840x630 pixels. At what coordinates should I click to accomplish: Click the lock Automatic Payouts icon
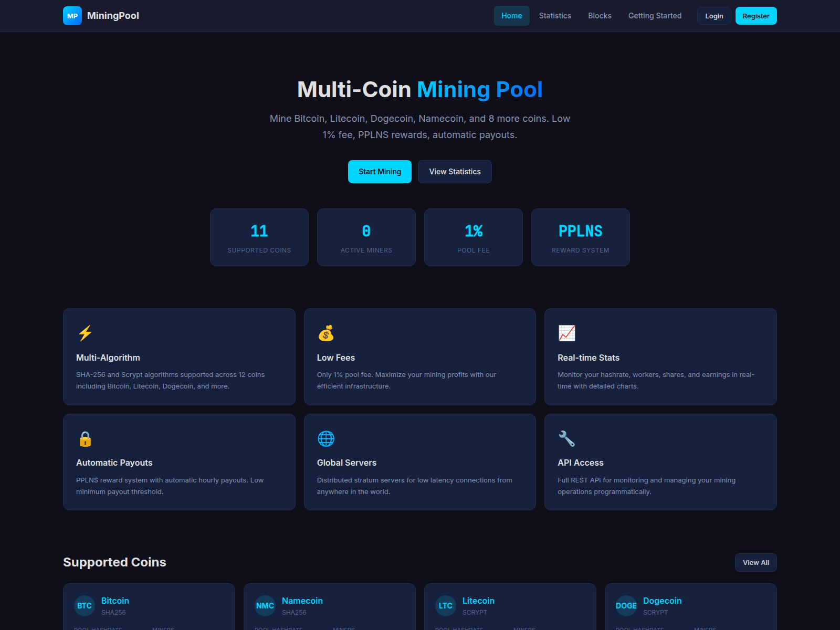coord(85,439)
